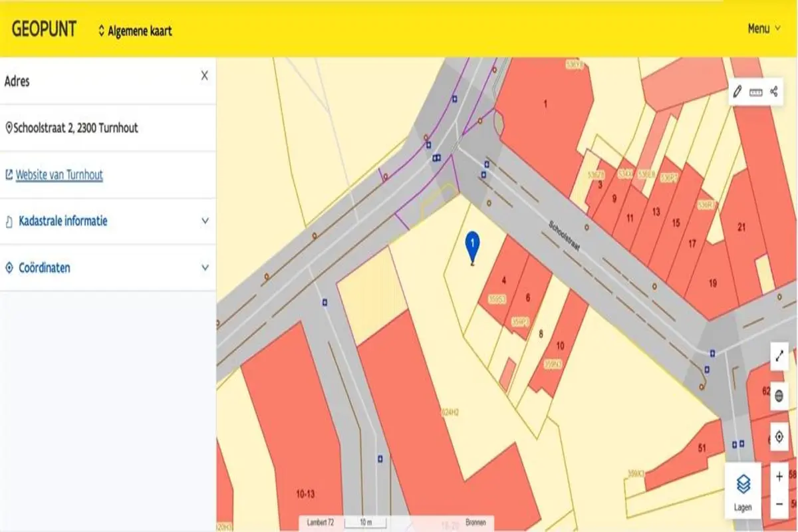Activate the ruler measure tool

(755, 92)
